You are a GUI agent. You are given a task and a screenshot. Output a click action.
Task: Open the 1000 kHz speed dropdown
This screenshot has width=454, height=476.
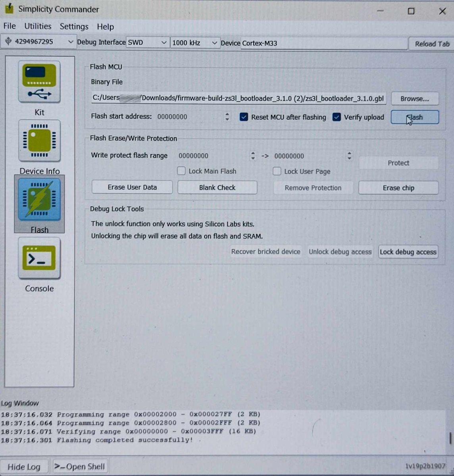[195, 42]
